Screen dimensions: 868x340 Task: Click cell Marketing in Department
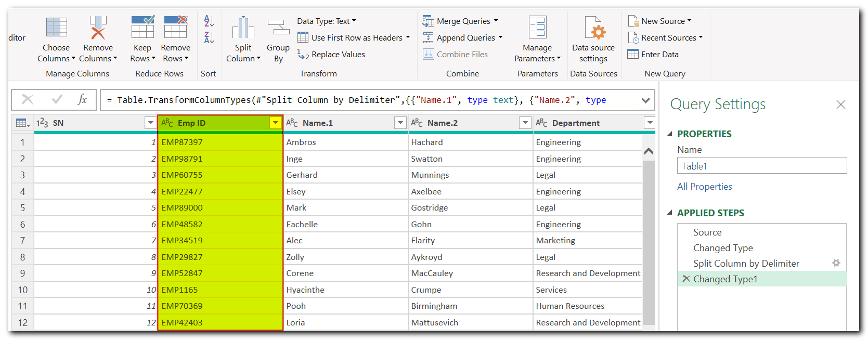[588, 241]
